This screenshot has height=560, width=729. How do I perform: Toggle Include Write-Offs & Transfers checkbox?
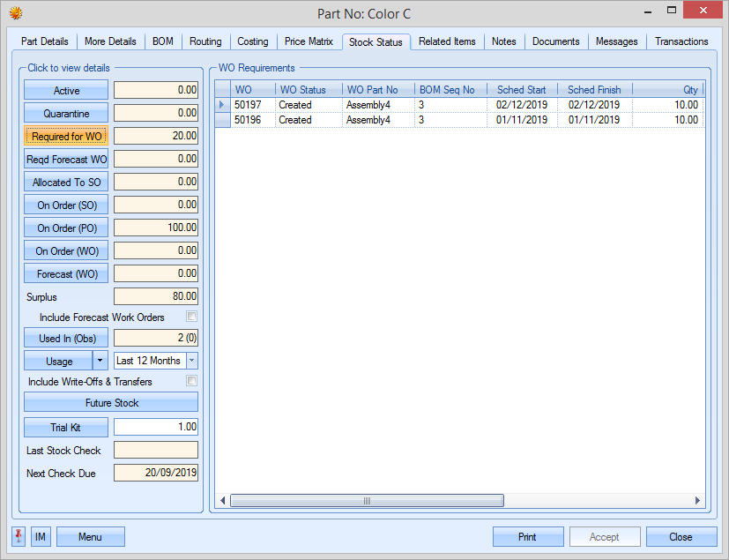pos(191,382)
